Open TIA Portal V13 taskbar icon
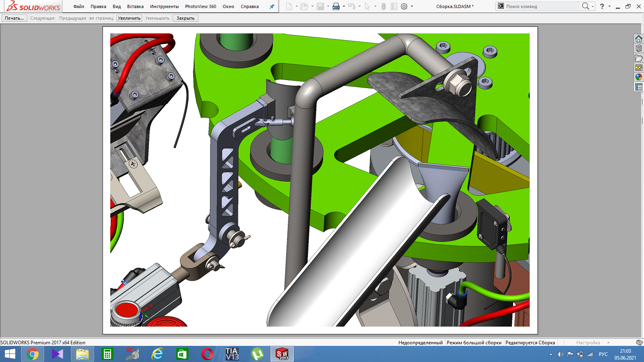Screen dimensions: 644x362 [x=232, y=354]
